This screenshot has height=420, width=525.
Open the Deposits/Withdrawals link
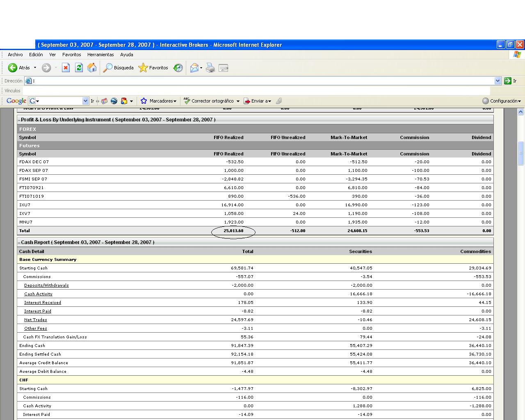(x=46, y=285)
